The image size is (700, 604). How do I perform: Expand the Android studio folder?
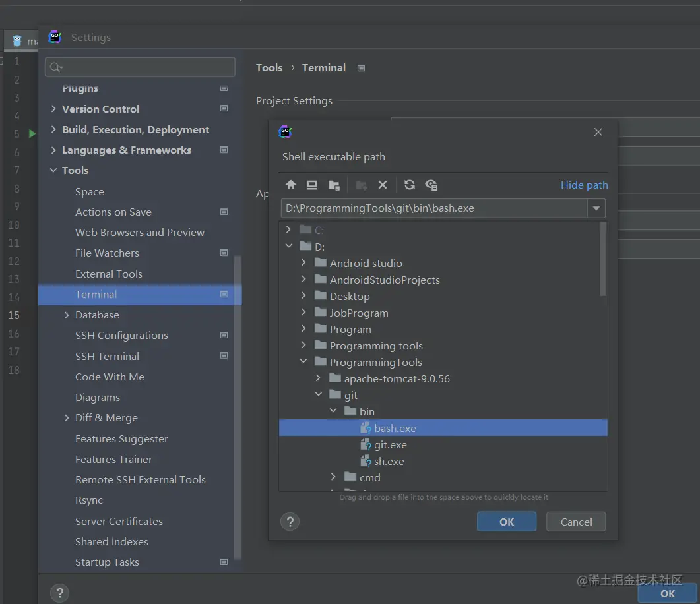click(x=303, y=262)
